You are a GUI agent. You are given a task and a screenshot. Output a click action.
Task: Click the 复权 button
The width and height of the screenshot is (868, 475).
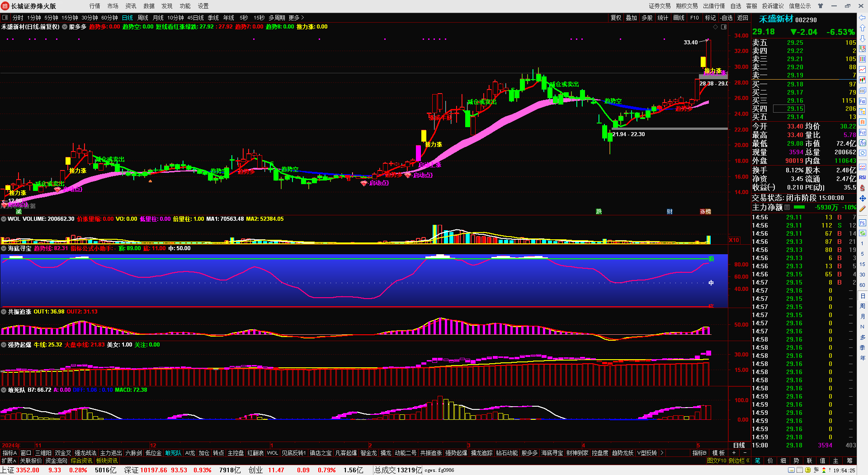(x=616, y=18)
